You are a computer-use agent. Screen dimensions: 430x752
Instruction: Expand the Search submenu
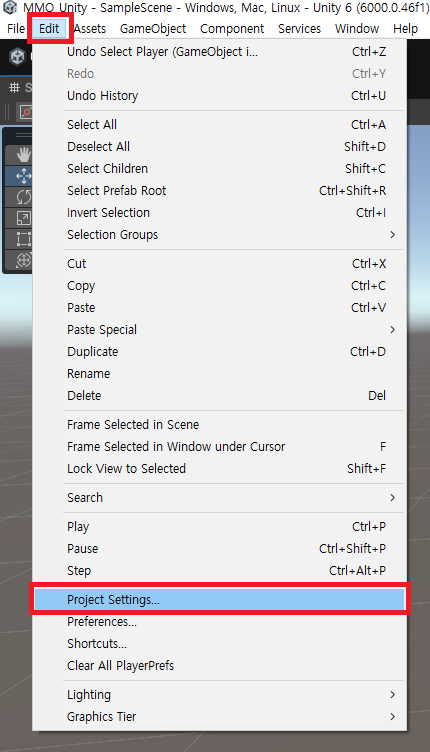click(x=220, y=498)
